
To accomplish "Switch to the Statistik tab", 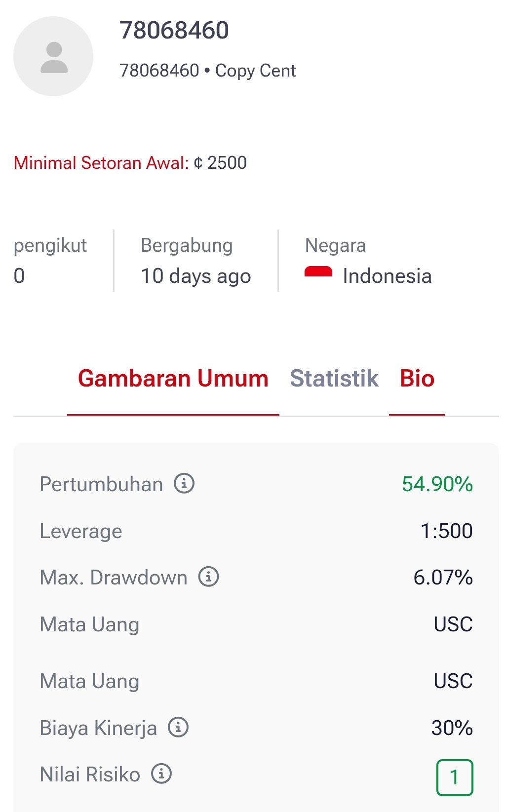I will 334,379.
